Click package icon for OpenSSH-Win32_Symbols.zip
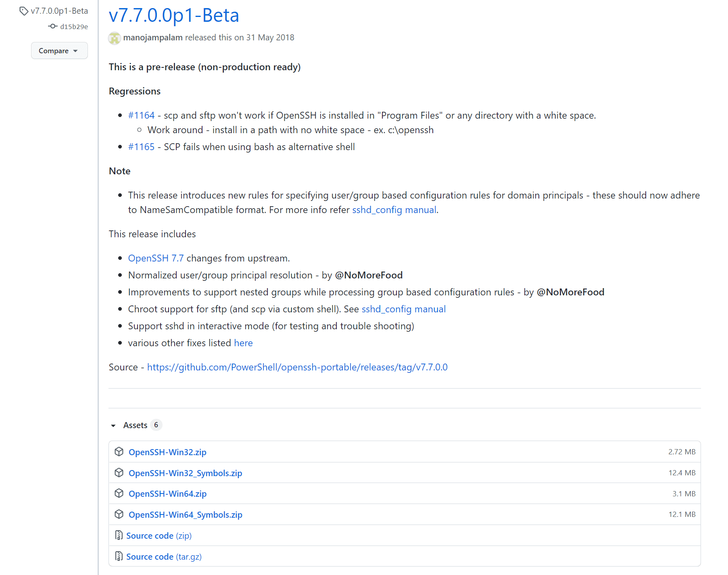728x575 pixels. (x=119, y=473)
